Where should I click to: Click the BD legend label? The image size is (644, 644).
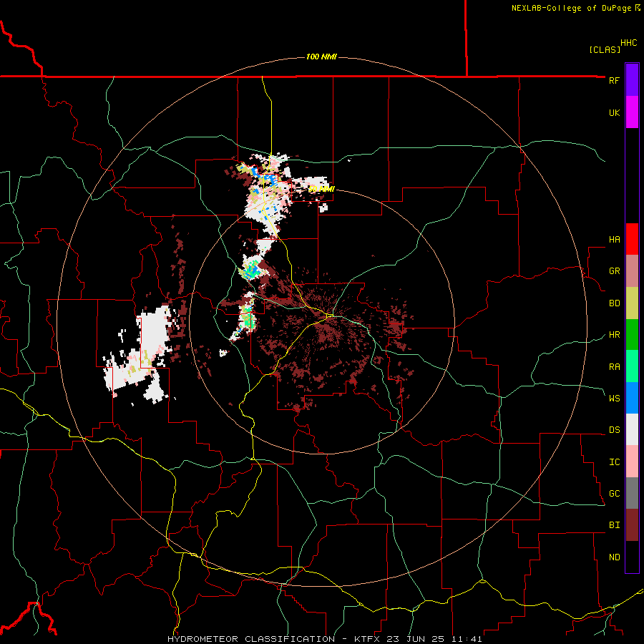click(x=614, y=303)
